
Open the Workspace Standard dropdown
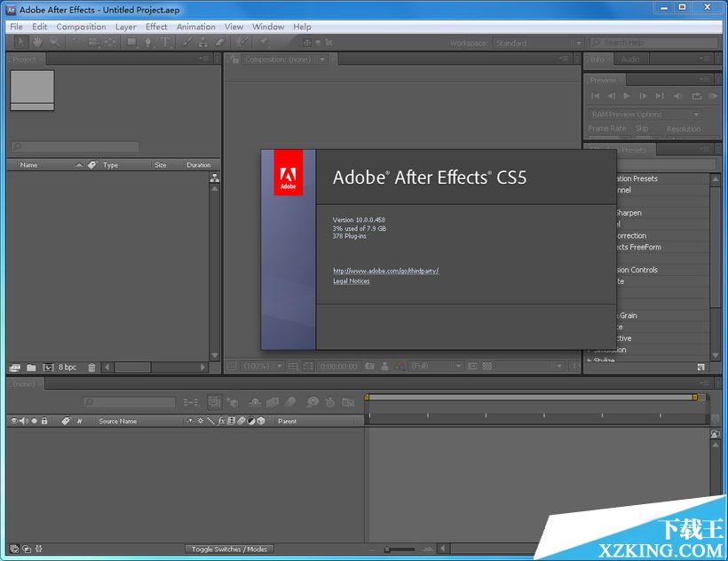click(x=538, y=43)
